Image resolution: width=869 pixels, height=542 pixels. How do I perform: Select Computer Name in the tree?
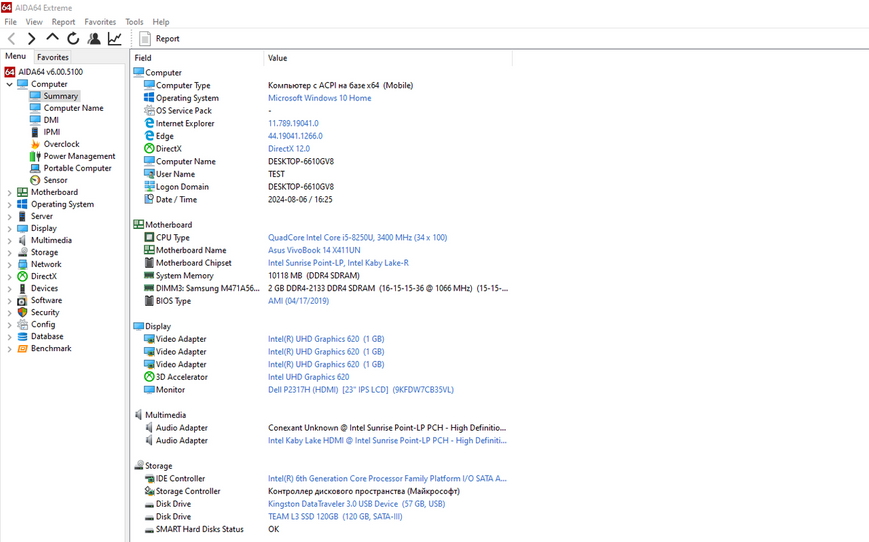click(73, 108)
